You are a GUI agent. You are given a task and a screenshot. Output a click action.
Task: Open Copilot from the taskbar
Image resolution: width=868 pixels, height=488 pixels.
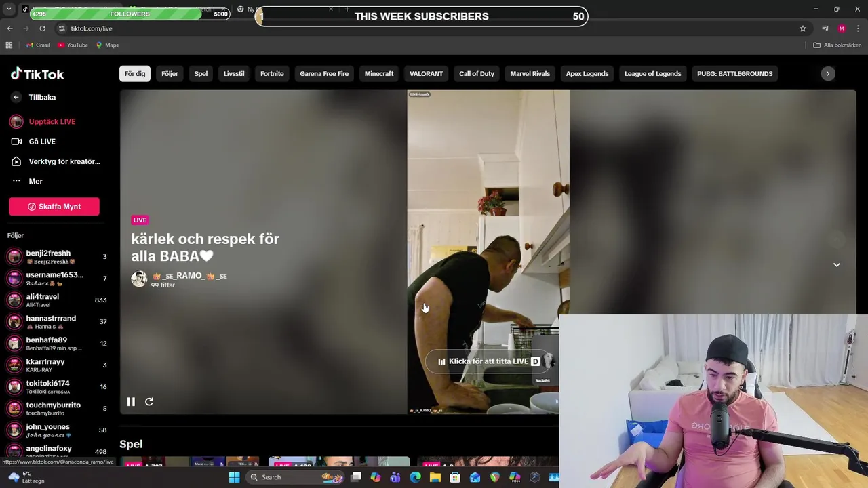pos(375,477)
